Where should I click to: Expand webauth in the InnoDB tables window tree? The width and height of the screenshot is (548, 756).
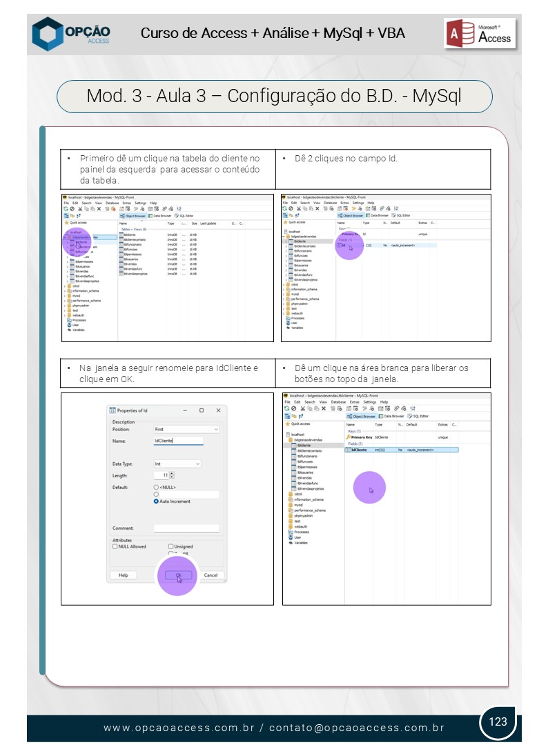[x=65, y=315]
